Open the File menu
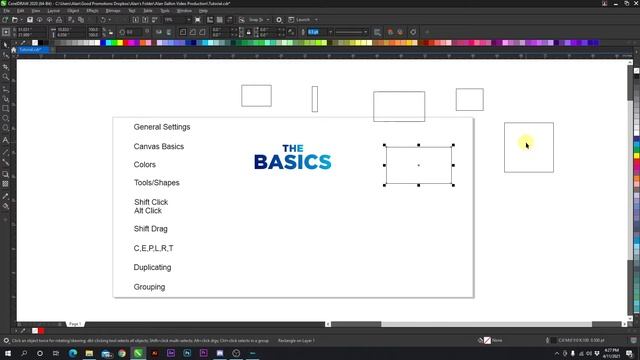 pyautogui.click(x=7, y=11)
